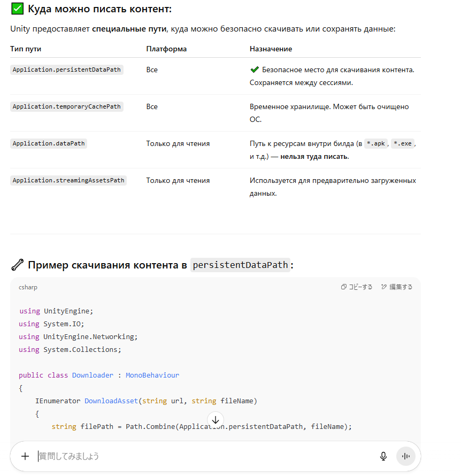Focus the message input field

(203, 456)
